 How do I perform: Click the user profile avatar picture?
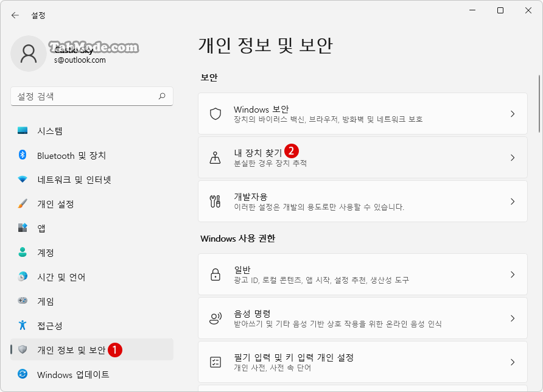[x=29, y=54]
